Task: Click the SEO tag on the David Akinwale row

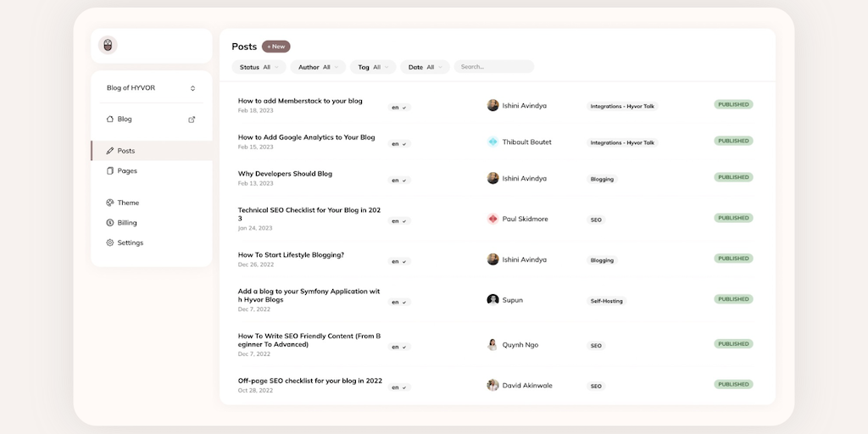Action: 596,387
